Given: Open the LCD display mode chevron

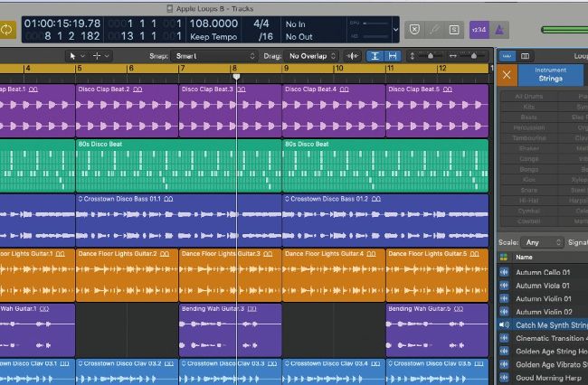Looking at the screenshot, I should pyautogui.click(x=395, y=30).
